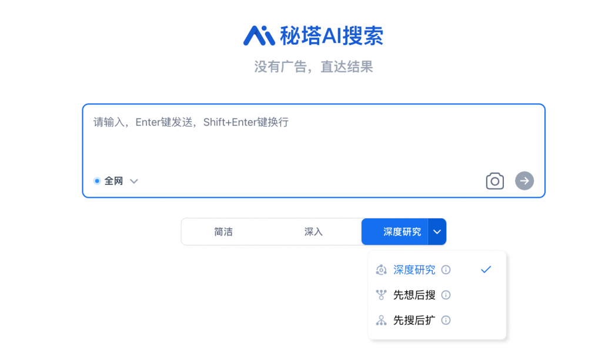Click the 先想后搜 branch icon

coord(381,295)
